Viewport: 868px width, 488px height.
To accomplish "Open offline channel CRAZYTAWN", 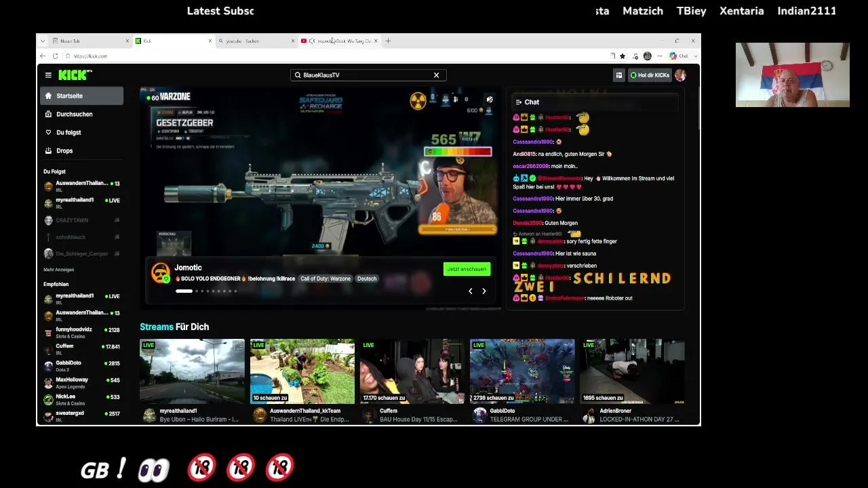I will coord(82,220).
